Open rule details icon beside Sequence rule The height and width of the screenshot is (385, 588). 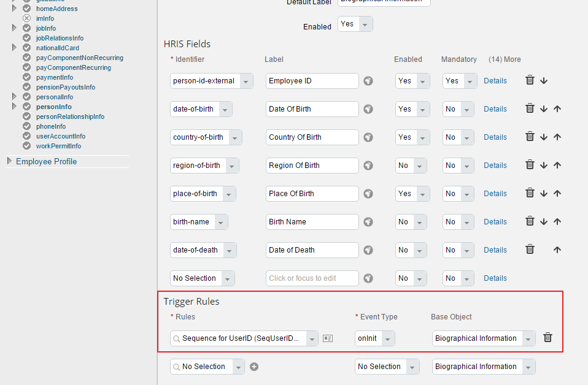point(328,338)
